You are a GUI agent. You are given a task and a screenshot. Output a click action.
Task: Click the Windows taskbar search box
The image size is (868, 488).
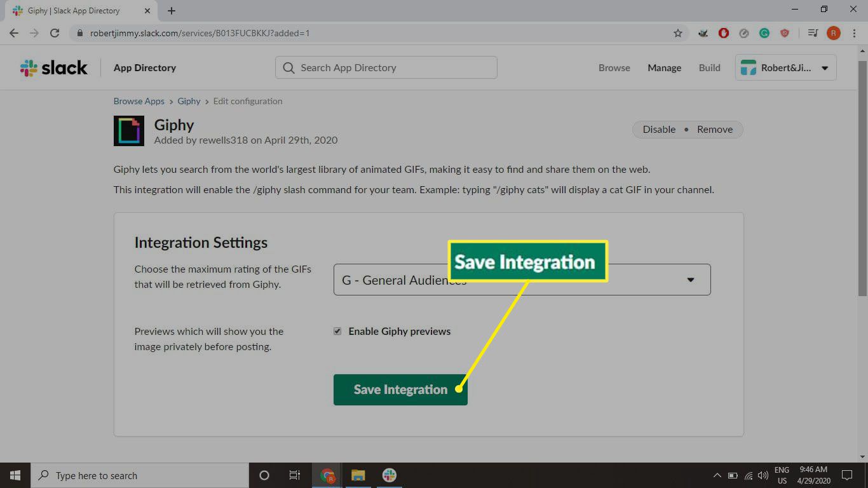[x=139, y=475]
